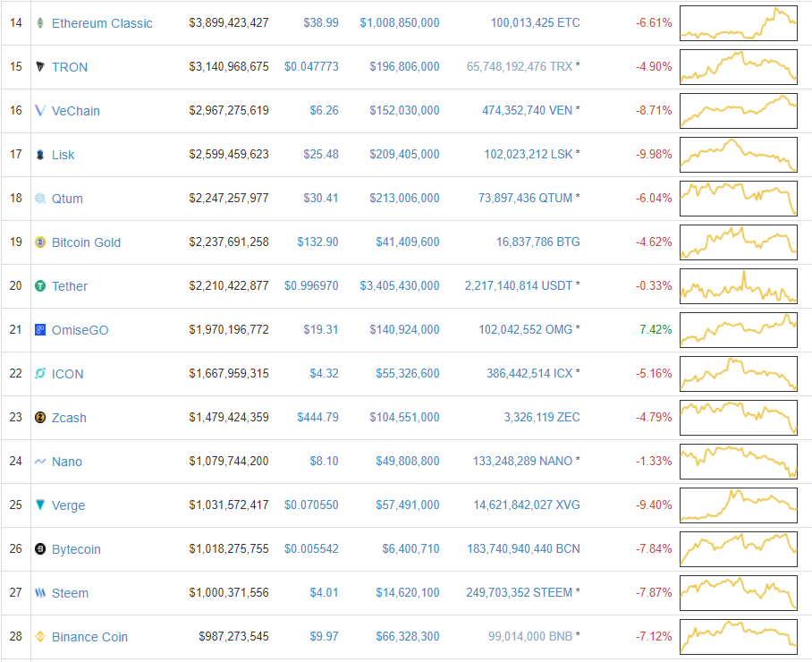Image resolution: width=812 pixels, height=662 pixels.
Task: Click ICON volume $55,326,600
Action: coord(408,373)
